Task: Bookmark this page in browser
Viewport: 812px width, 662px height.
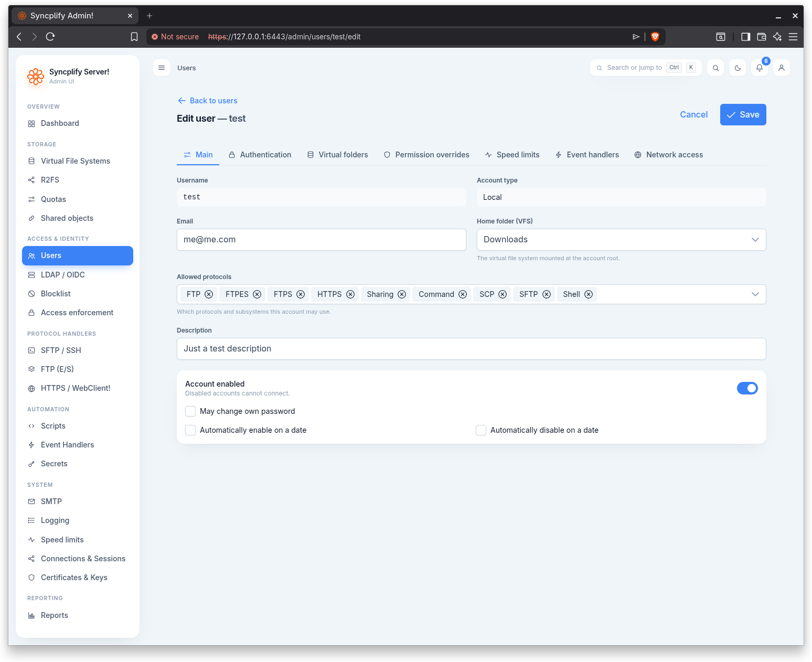Action: [134, 37]
